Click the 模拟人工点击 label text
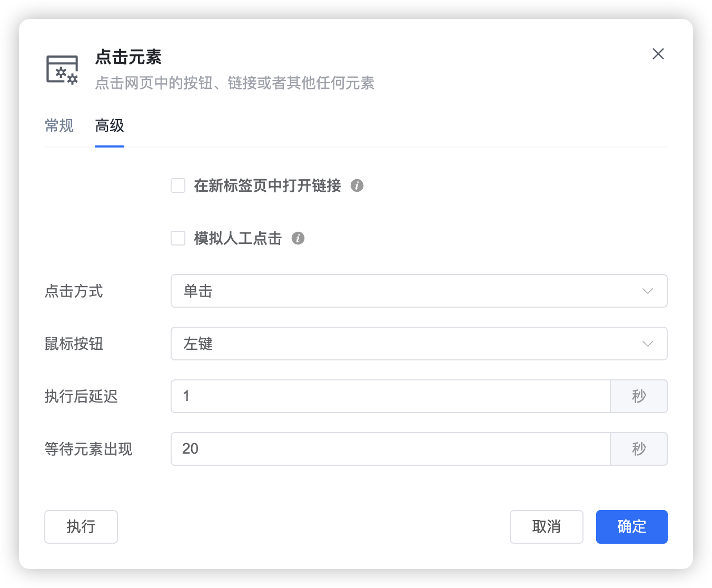This screenshot has height=588, width=712. (238, 238)
